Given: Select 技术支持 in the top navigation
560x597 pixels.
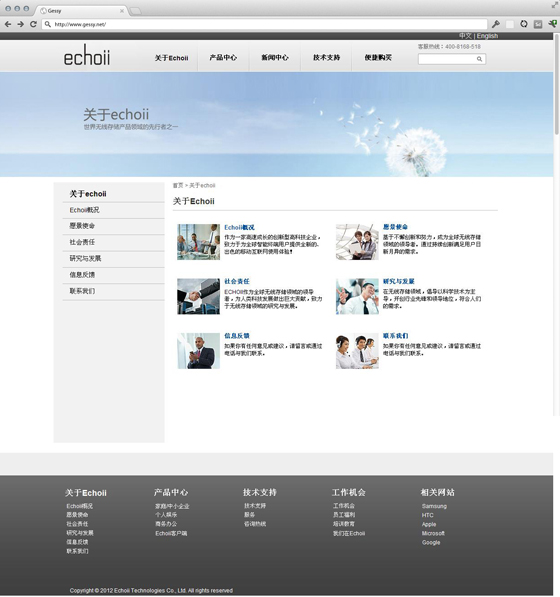Looking at the screenshot, I should [326, 57].
